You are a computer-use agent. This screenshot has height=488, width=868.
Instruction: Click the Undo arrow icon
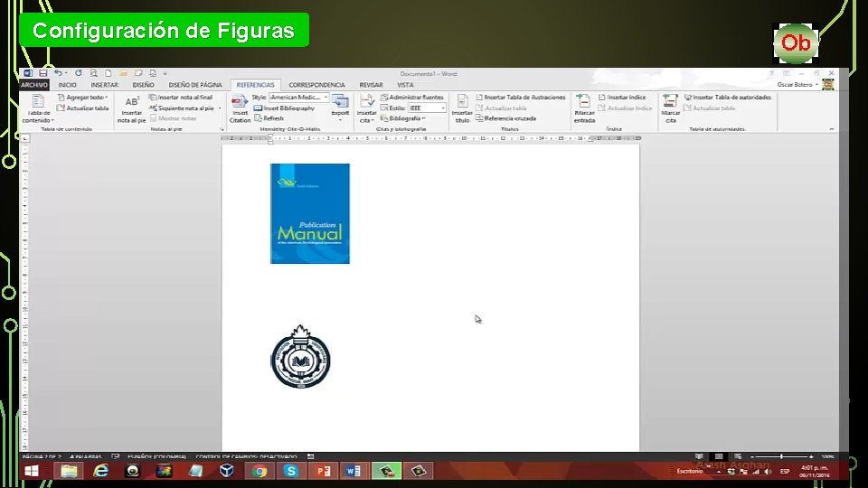click(58, 73)
